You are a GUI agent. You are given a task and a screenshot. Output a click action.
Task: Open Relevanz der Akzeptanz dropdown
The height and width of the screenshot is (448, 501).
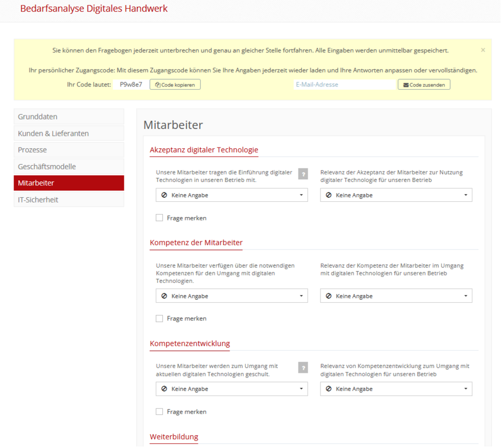click(x=396, y=195)
